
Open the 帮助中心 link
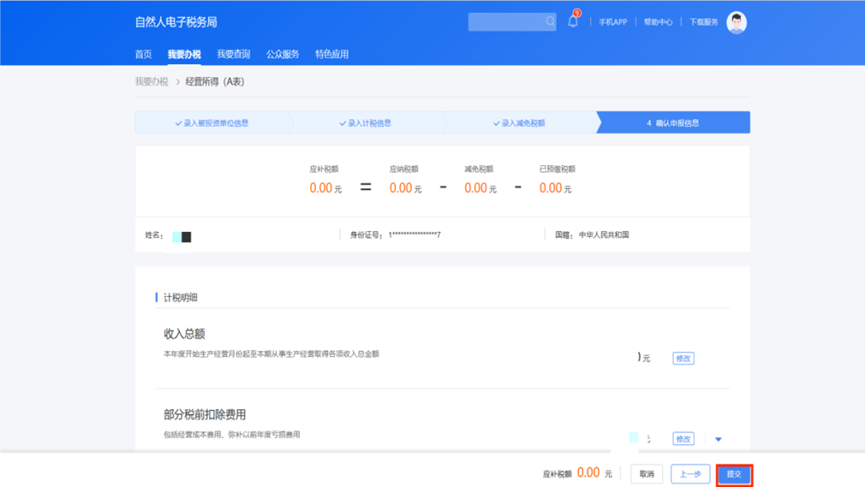658,22
